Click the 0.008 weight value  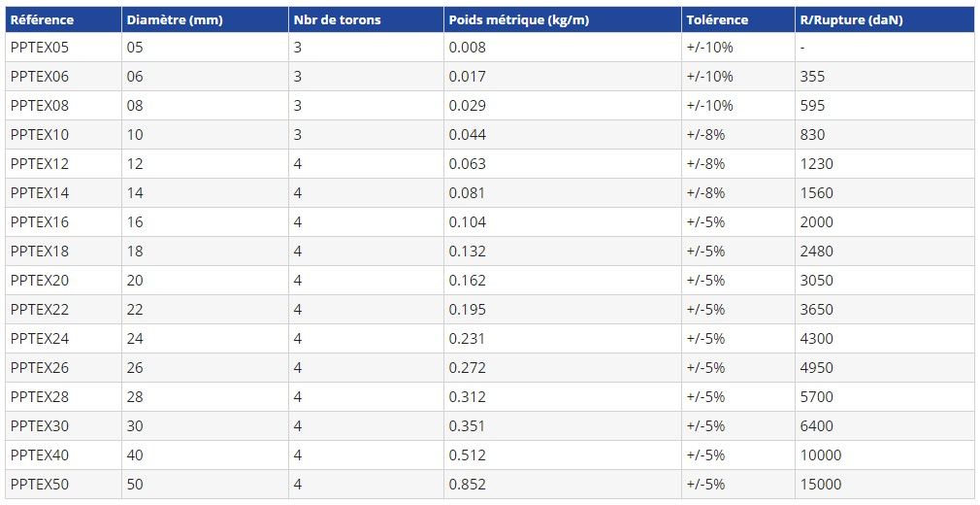click(468, 47)
